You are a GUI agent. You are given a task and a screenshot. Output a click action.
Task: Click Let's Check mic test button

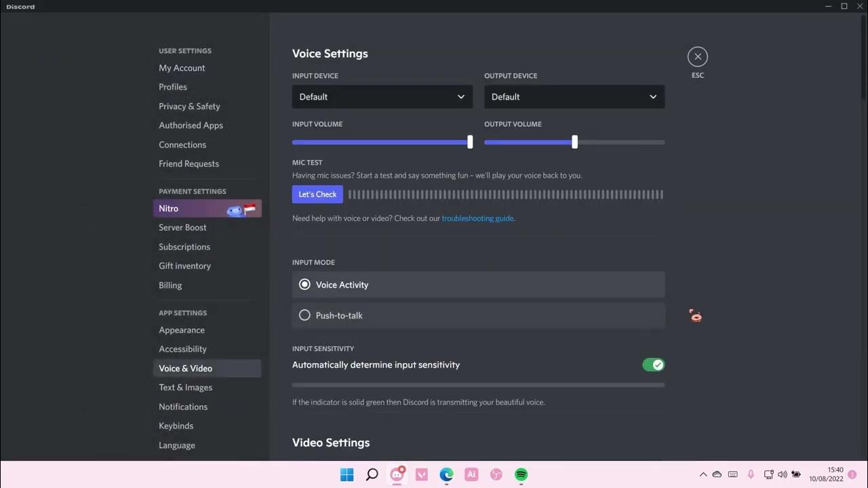317,195
